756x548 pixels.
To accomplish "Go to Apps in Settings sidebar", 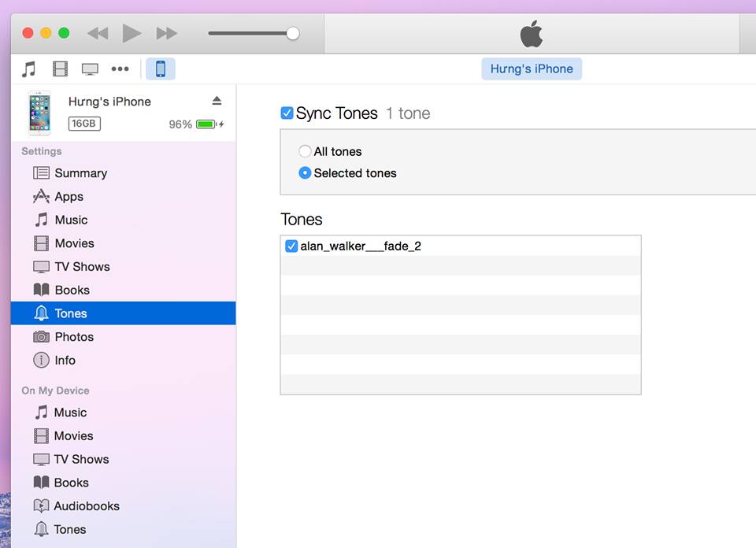I will click(x=69, y=197).
